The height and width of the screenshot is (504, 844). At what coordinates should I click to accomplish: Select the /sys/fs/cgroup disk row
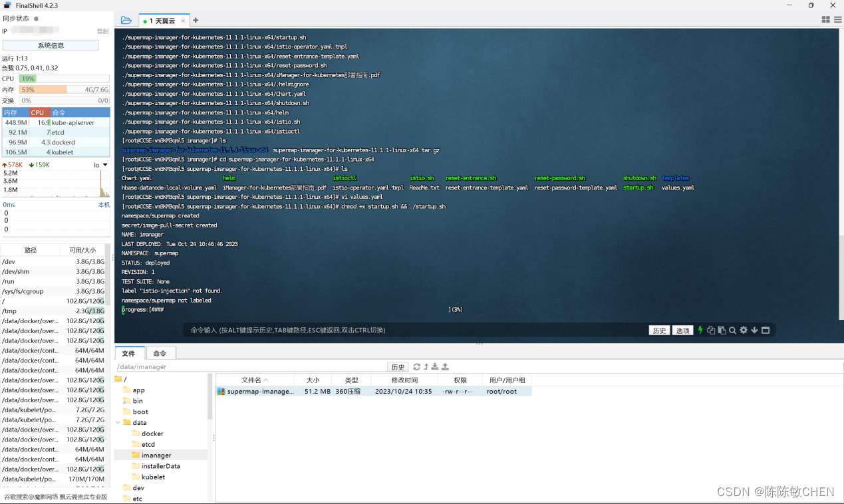(53, 291)
